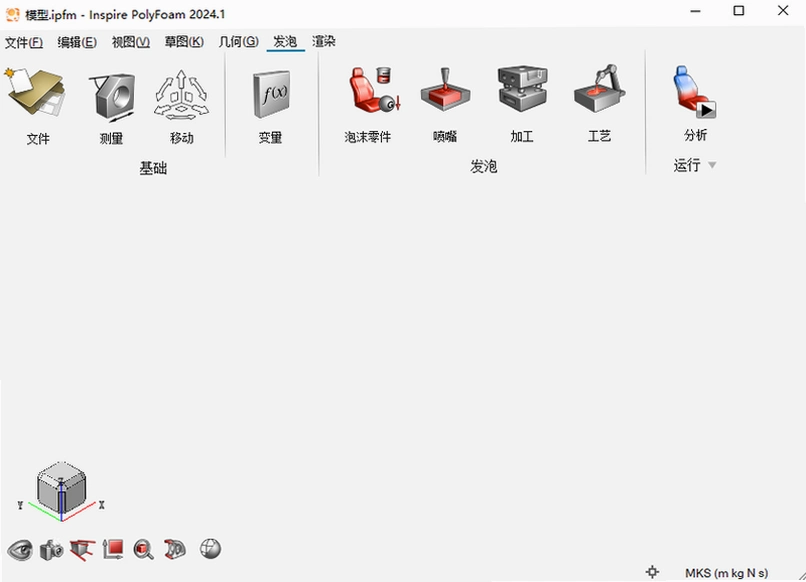Click the 工艺 process robot-arm icon
Image resolution: width=806 pixels, height=582 pixels.
tap(599, 89)
